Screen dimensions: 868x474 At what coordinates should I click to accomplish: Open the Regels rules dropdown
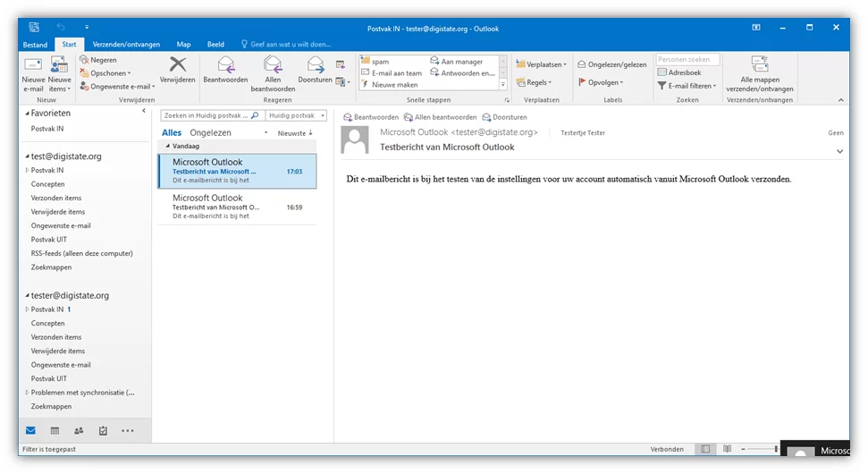535,82
